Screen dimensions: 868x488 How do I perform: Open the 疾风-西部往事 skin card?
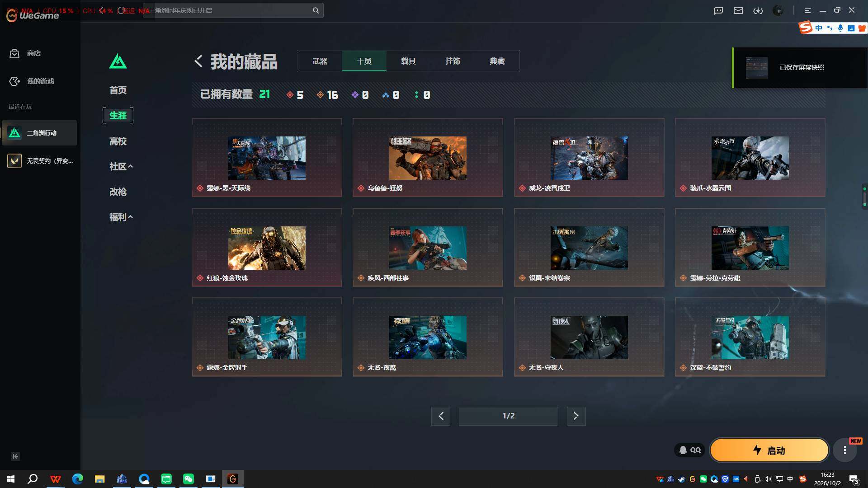tap(428, 247)
